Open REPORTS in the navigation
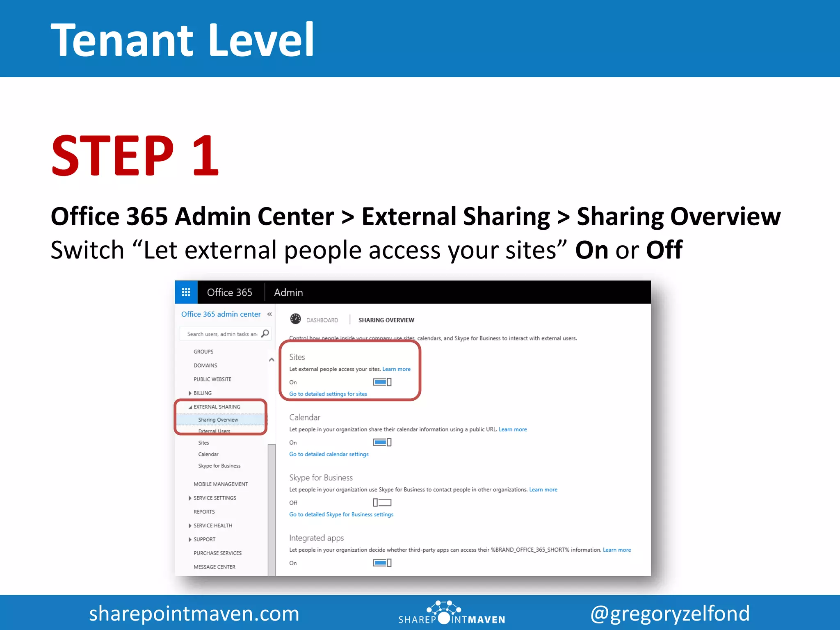Screen dimensions: 840x630 tap(204, 512)
